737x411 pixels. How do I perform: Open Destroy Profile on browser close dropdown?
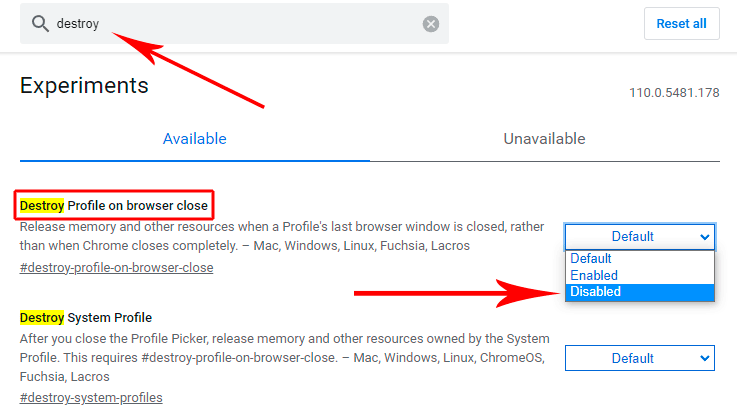[x=640, y=237]
